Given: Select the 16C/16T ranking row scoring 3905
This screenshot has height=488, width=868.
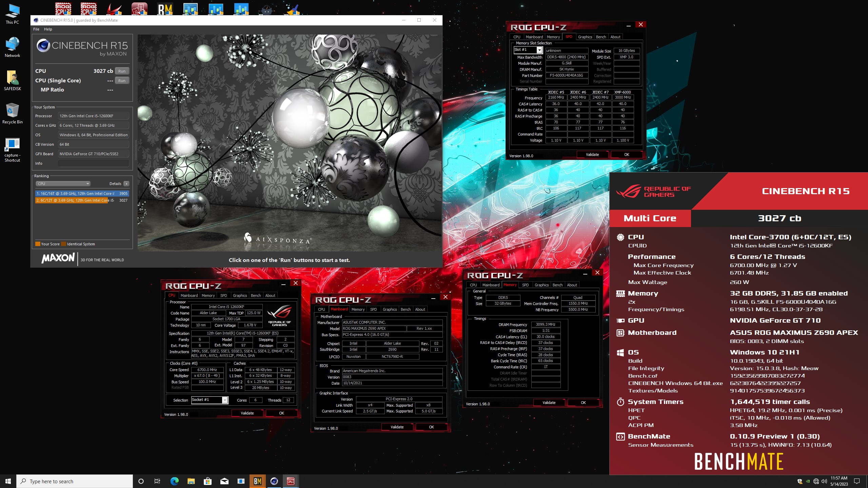Looking at the screenshot, I should click(x=82, y=194).
